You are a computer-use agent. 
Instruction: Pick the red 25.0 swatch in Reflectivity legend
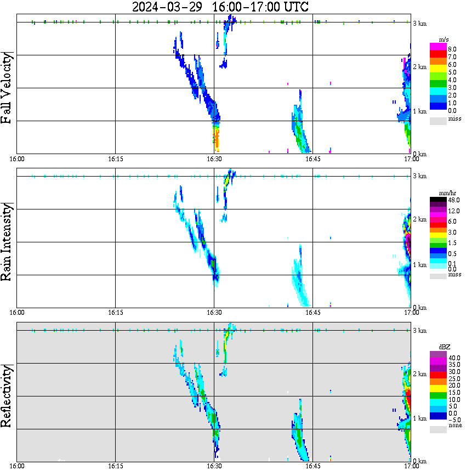point(438,375)
